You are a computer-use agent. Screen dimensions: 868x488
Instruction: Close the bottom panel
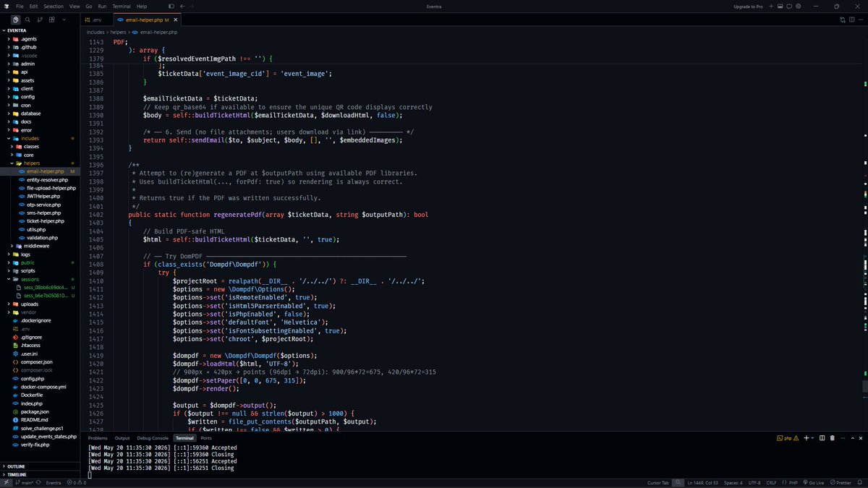[x=861, y=438]
